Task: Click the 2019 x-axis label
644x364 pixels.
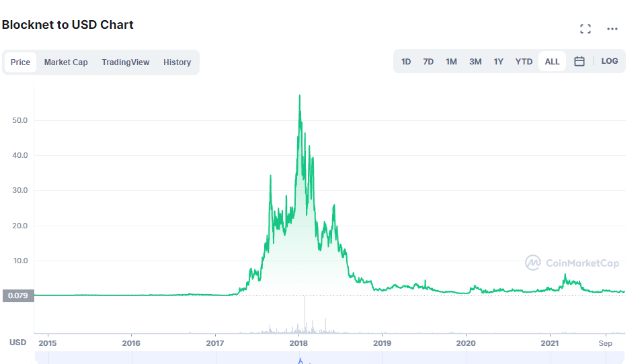Action: 382,343
